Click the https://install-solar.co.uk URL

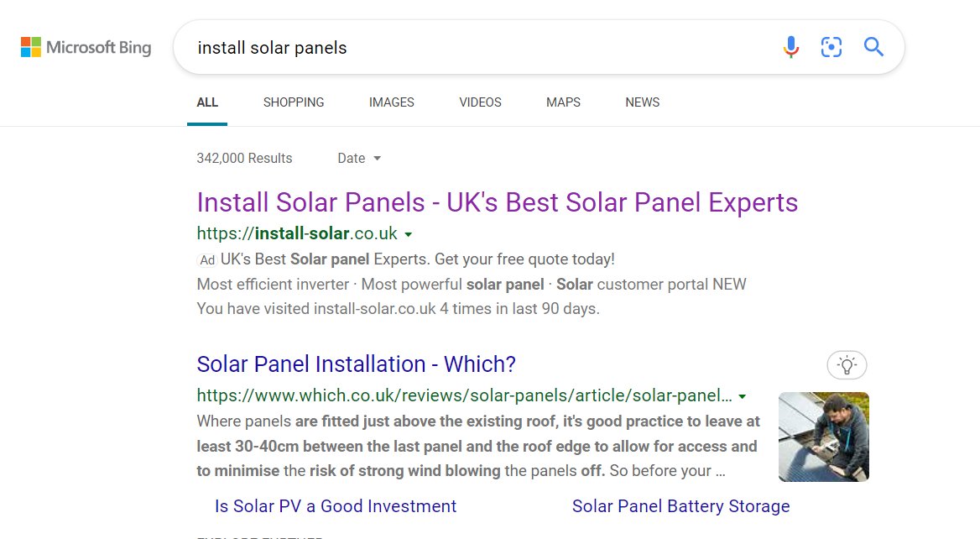tap(297, 234)
